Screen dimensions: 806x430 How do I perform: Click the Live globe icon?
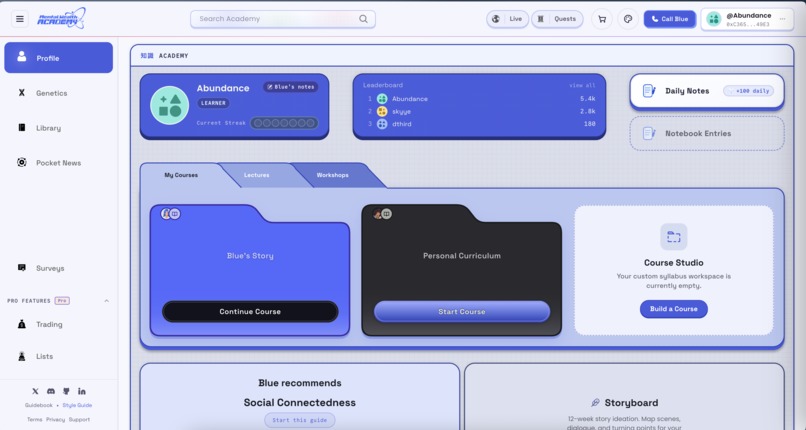pyautogui.click(x=496, y=19)
